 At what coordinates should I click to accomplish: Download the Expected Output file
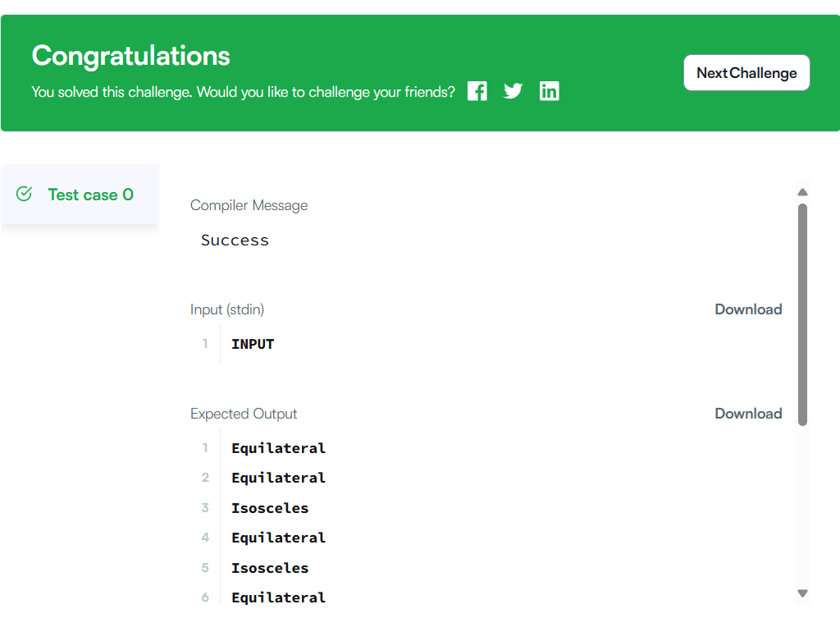pos(748,414)
